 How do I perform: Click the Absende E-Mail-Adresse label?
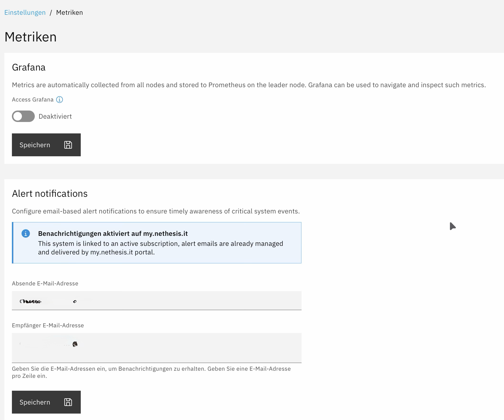pyautogui.click(x=45, y=283)
